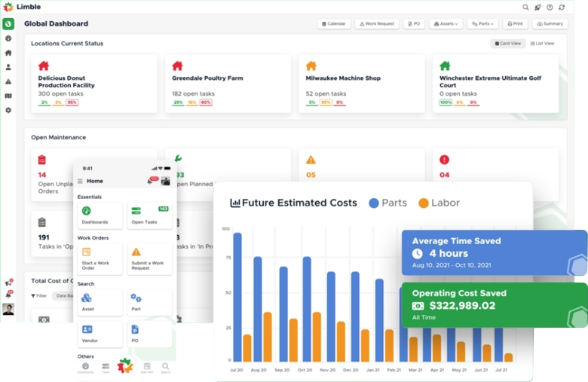Expand the Assets dropdown
This screenshot has width=588, height=382.
coord(446,23)
